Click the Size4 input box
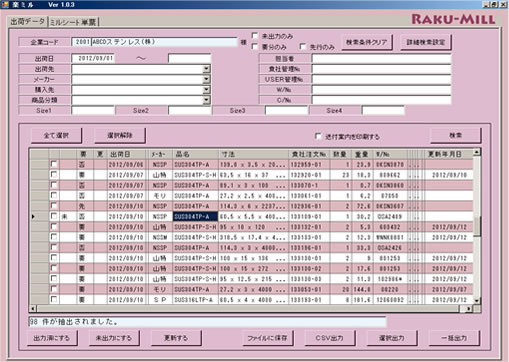 click(x=383, y=110)
